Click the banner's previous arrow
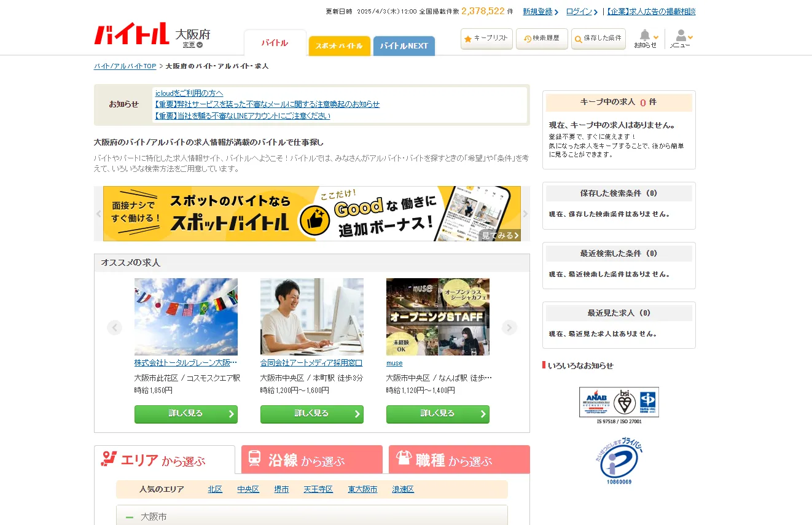Screen dimensions: 812x525 click(98, 214)
